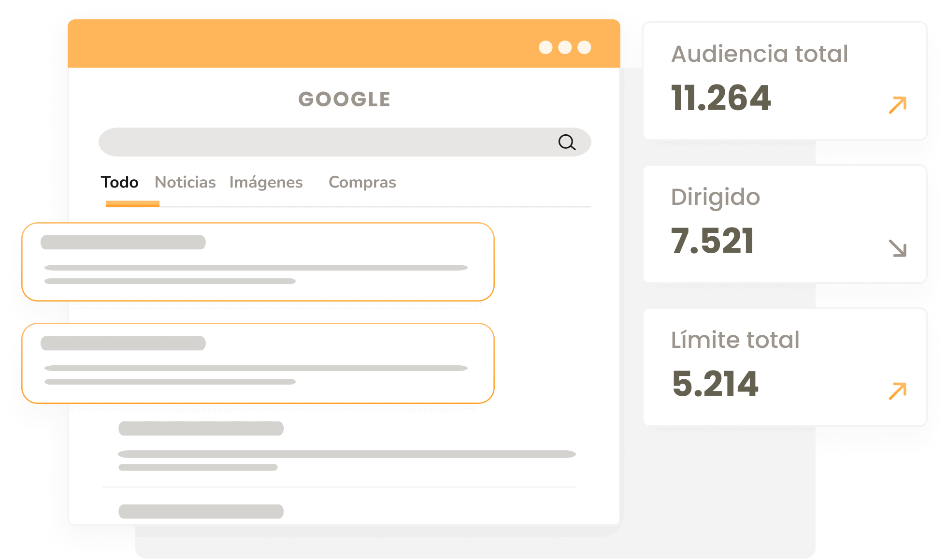
Task: Open the fourth search result title at bottom
Action: coord(201,512)
